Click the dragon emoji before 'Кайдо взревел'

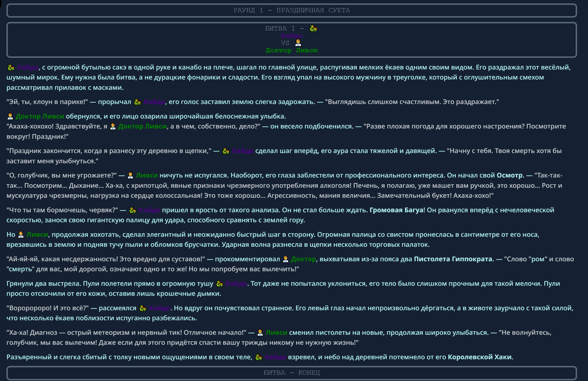pyautogui.click(x=259, y=357)
